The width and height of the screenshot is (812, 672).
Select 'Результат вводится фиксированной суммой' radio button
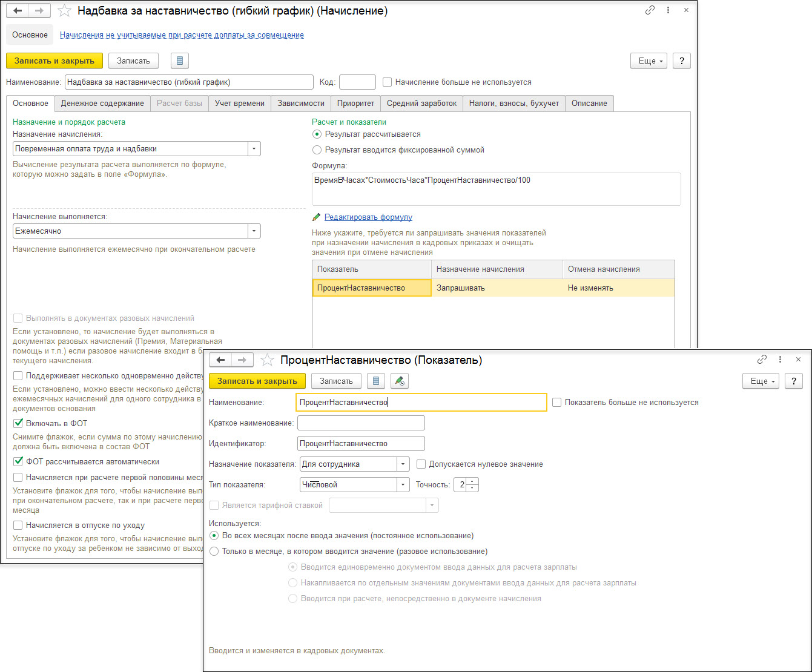click(317, 150)
